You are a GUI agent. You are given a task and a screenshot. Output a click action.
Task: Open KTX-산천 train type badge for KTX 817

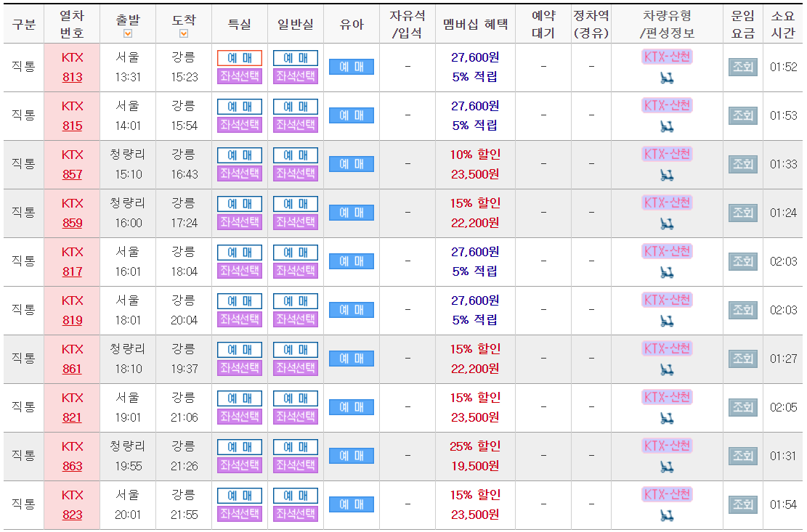(667, 251)
